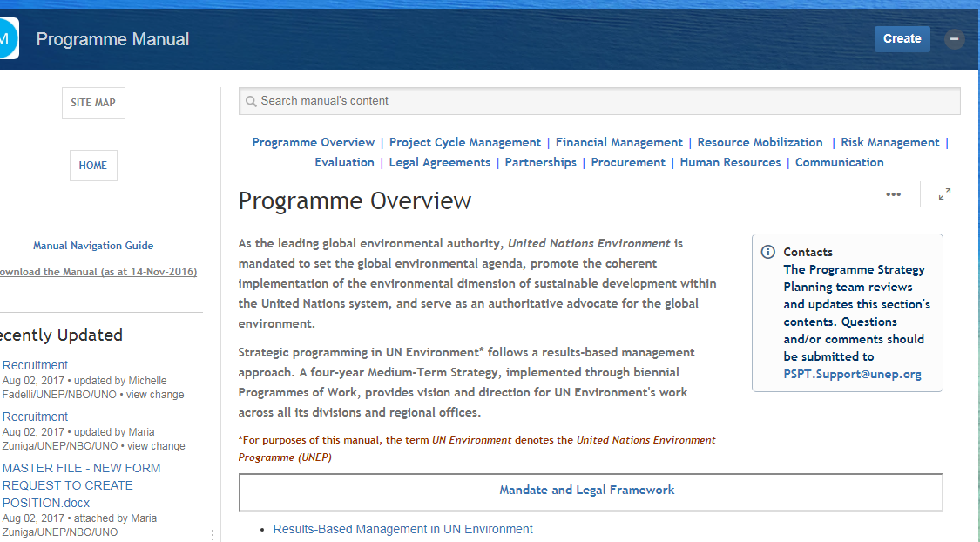Open the Legal Agreements section

[439, 163]
